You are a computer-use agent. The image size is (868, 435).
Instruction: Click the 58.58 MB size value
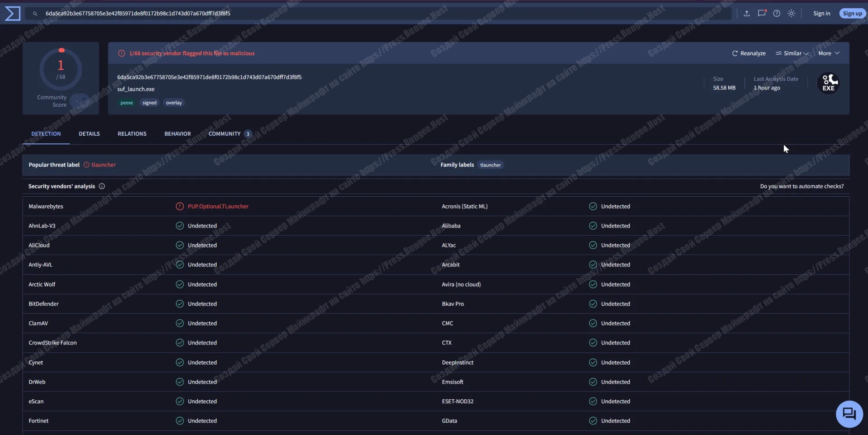724,88
